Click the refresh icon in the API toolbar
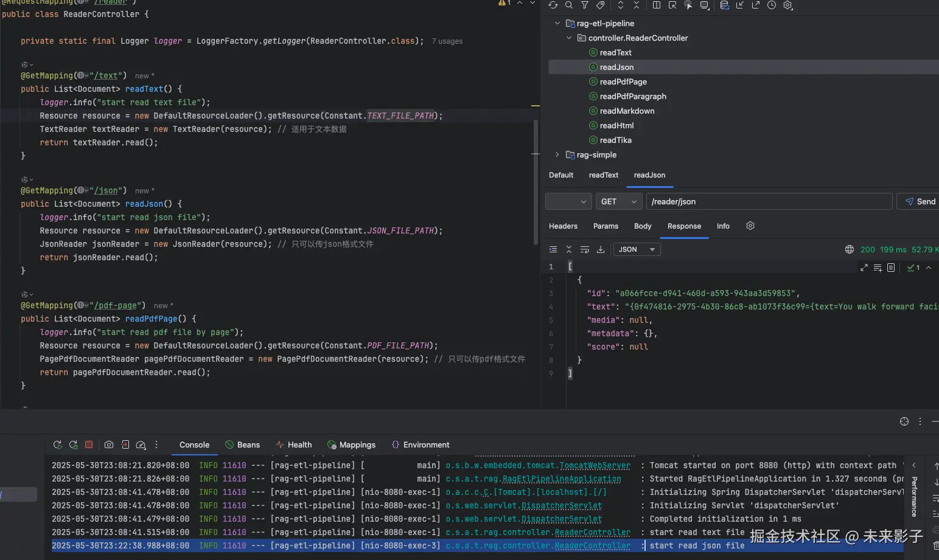 (x=553, y=5)
